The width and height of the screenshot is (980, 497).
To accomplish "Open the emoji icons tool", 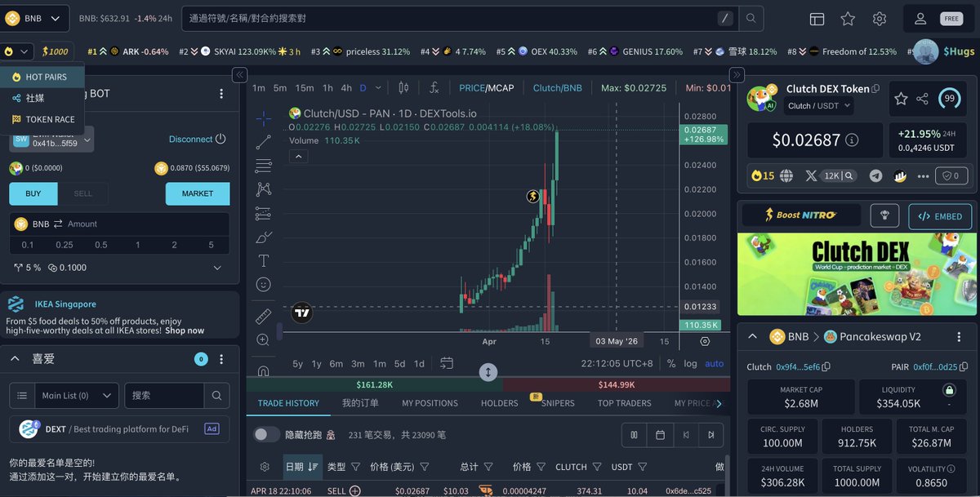I will [x=263, y=285].
